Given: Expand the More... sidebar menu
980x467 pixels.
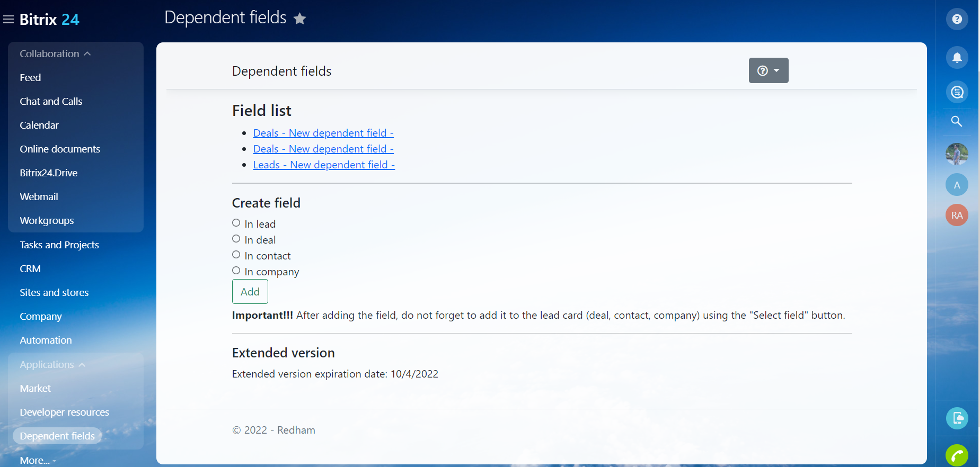Looking at the screenshot, I should point(37,460).
